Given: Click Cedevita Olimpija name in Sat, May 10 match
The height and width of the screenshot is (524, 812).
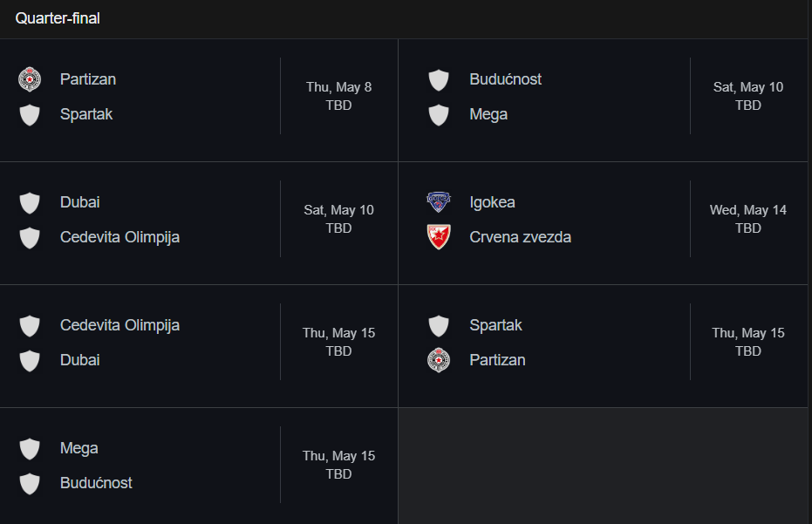Looking at the screenshot, I should tap(119, 237).
